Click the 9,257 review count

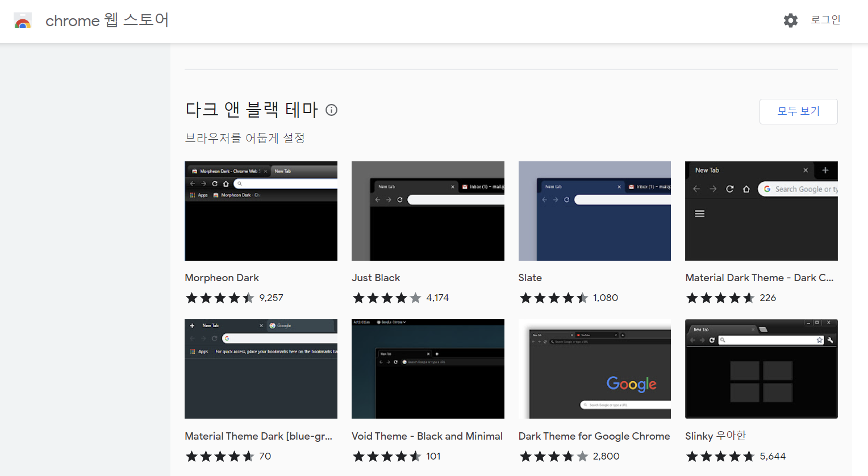click(271, 298)
